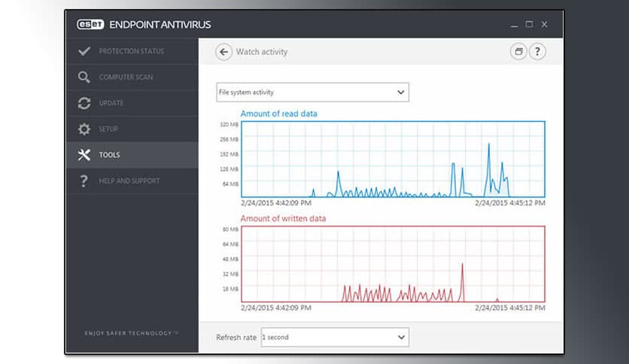Viewport: 629px width, 364px height.
Task: Click the Enjoy Safer Technology slogan
Action: [x=131, y=333]
